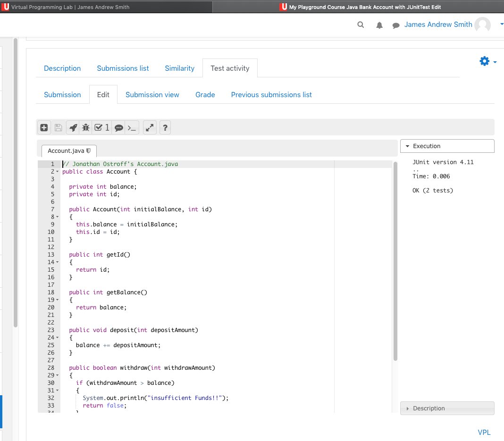Click 'return balance;' code line
Image resolution: width=504 pixels, height=441 pixels.
(x=101, y=308)
